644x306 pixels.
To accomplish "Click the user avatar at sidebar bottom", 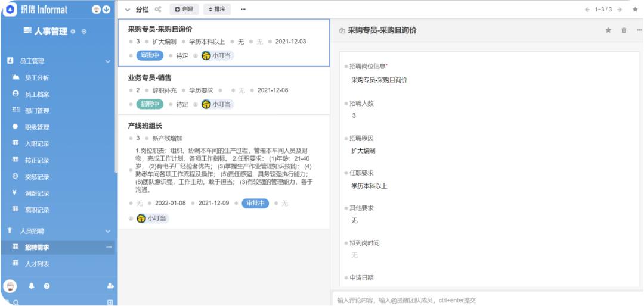I will (x=11, y=286).
